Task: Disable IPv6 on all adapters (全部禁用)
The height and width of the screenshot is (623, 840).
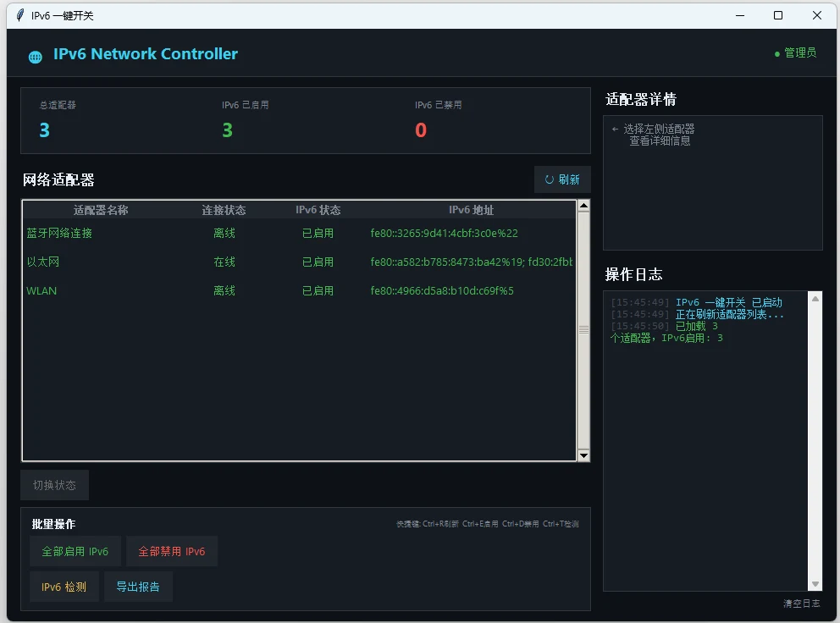Action: (172, 551)
